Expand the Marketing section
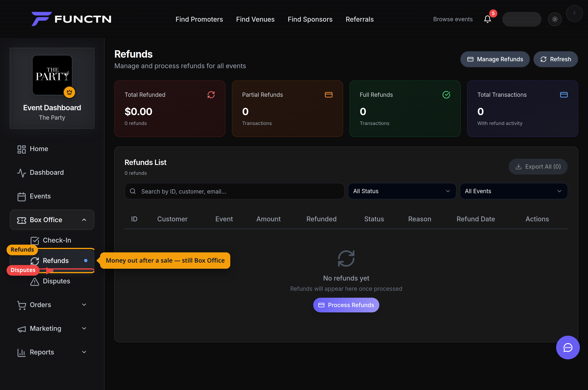Viewport: 588px width, 390px height. (52, 329)
